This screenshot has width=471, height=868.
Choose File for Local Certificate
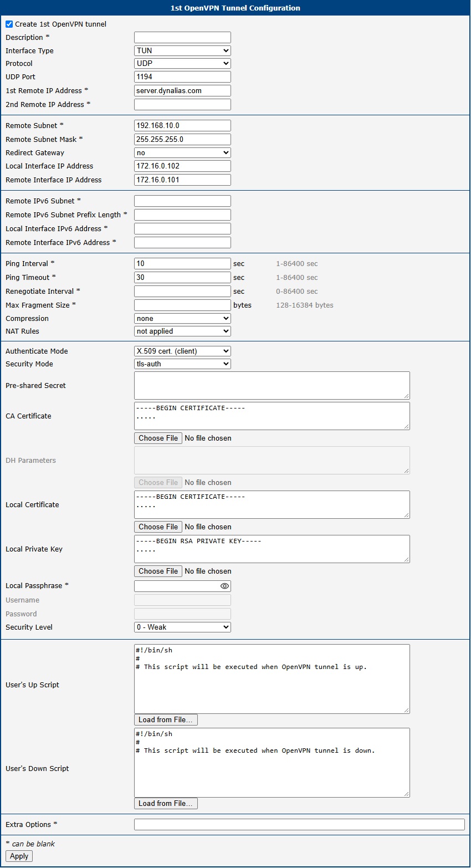pyautogui.click(x=158, y=527)
